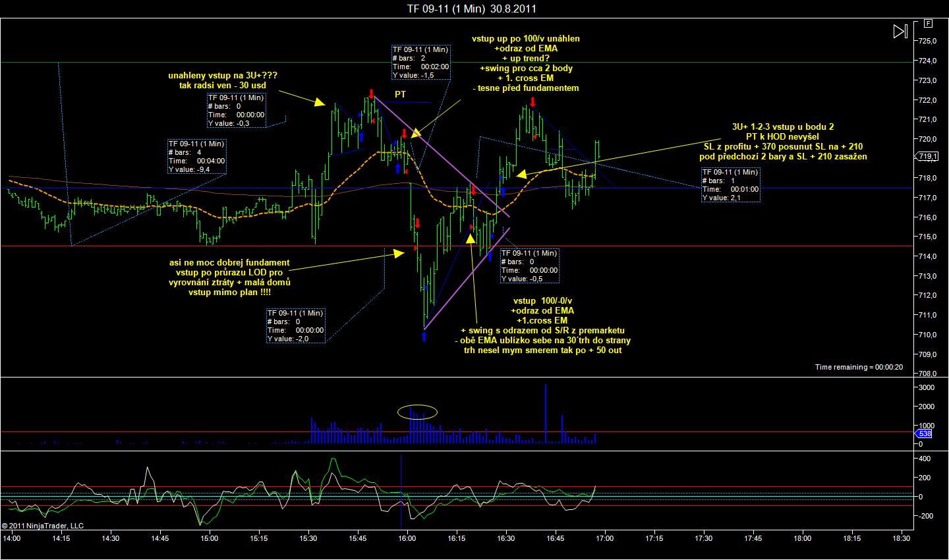Select the note starting 'unahleny vstup na 3U+???'
The width and height of the screenshot is (949, 560).
click(x=222, y=80)
